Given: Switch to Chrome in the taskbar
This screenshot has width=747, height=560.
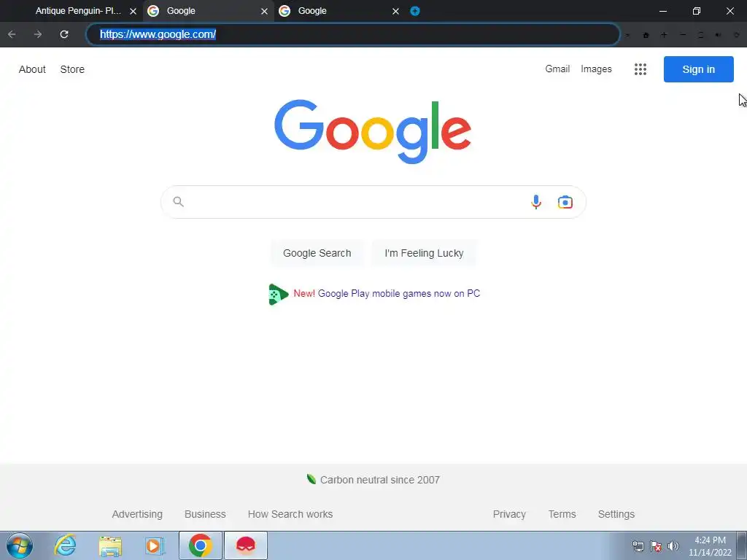Looking at the screenshot, I should 201,545.
